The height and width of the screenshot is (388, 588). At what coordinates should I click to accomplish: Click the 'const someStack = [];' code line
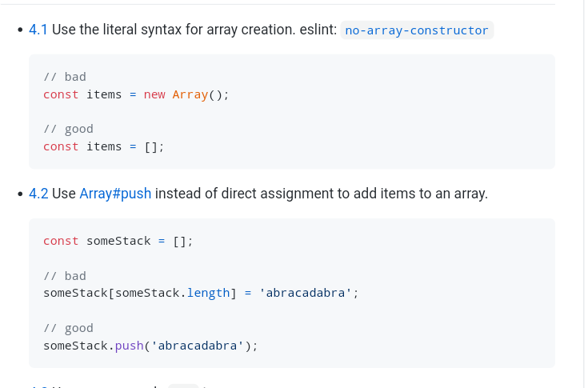118,241
